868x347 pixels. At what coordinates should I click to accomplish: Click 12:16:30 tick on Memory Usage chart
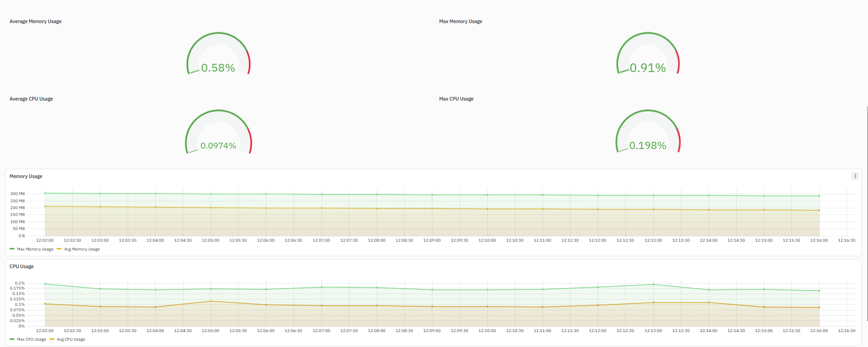[x=847, y=241]
